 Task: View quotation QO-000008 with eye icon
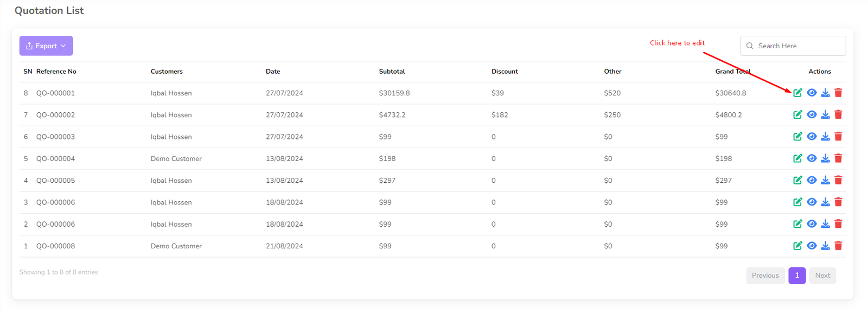[812, 246]
